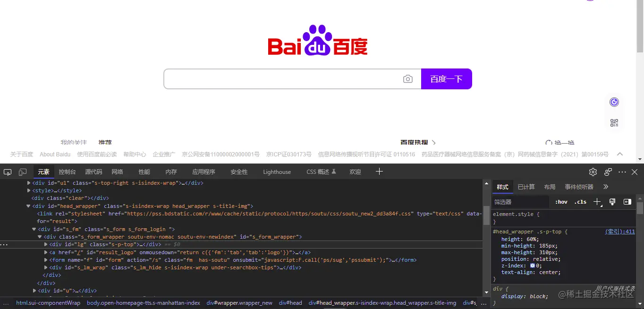Click the camera image search icon
The height and width of the screenshot is (309, 644).
coord(408,79)
